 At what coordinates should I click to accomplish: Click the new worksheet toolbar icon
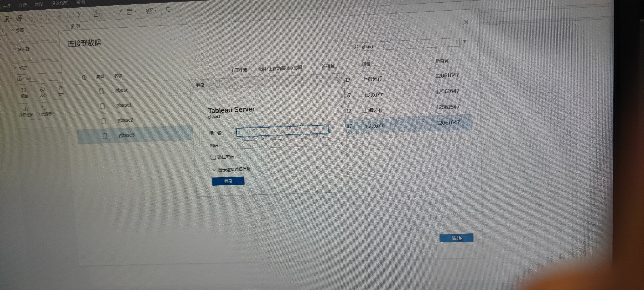click(x=7, y=19)
